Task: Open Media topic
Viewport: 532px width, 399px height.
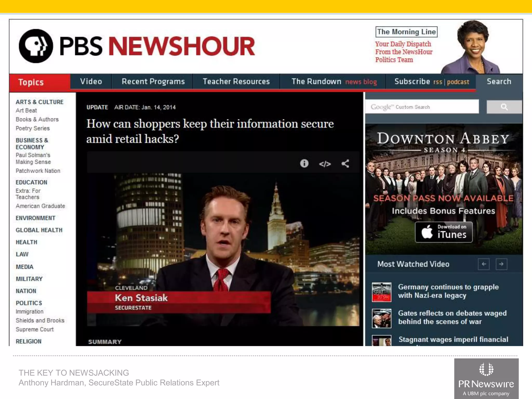Action: 25,267
